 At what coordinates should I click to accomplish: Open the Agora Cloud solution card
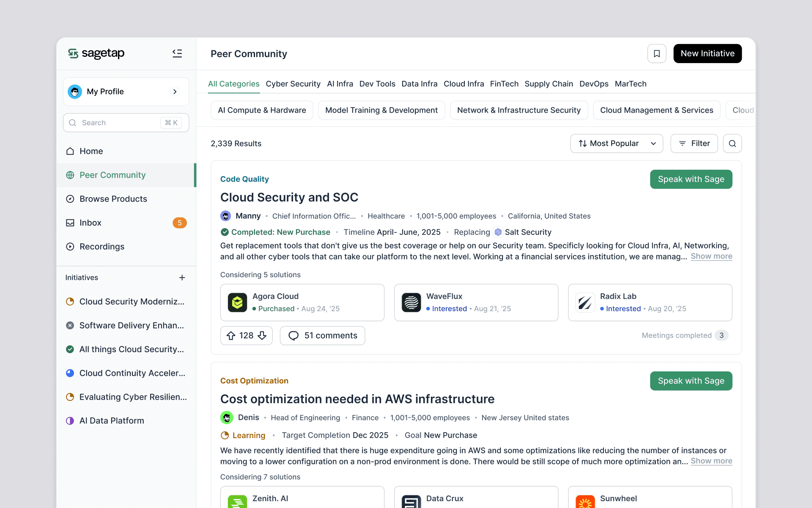tap(302, 302)
